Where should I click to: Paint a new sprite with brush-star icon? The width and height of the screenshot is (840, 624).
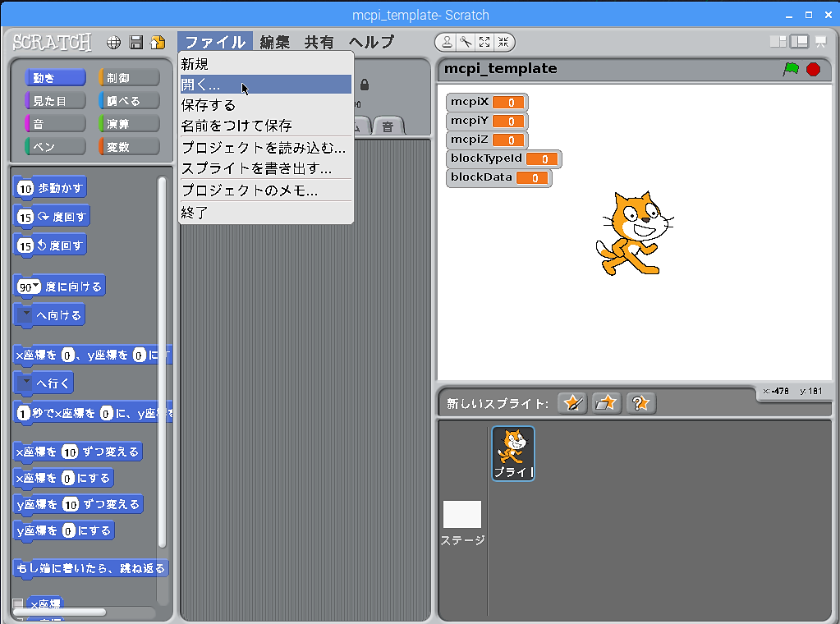(572, 403)
